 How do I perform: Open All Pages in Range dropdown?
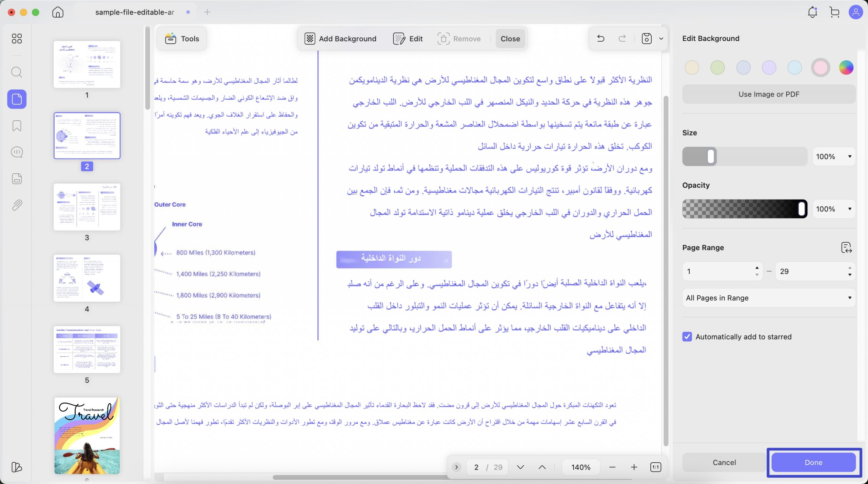pos(769,298)
